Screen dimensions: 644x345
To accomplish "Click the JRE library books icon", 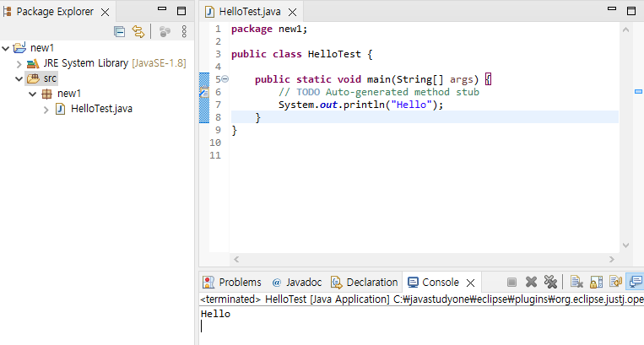I will pos(33,63).
